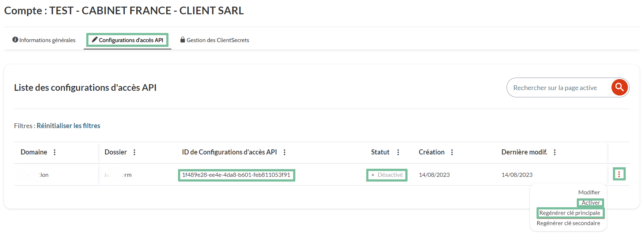Open Dernière modif. column options menu
The image size is (644, 235).
555,152
